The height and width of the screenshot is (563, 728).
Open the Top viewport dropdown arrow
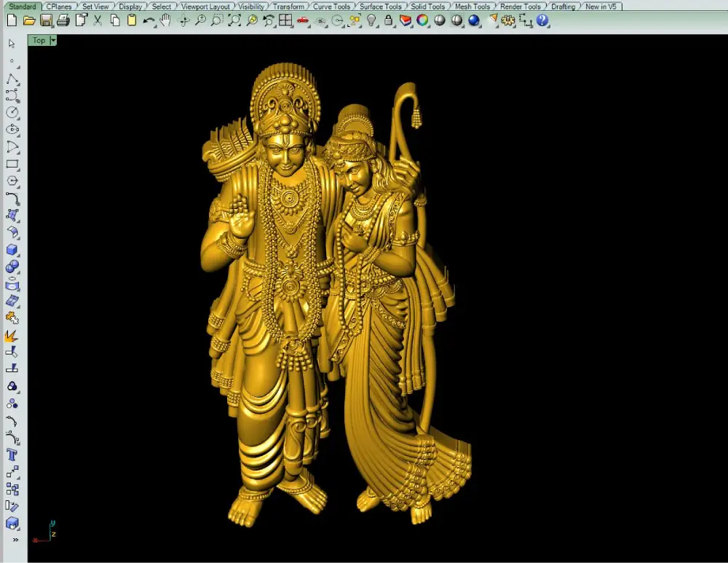(x=53, y=40)
